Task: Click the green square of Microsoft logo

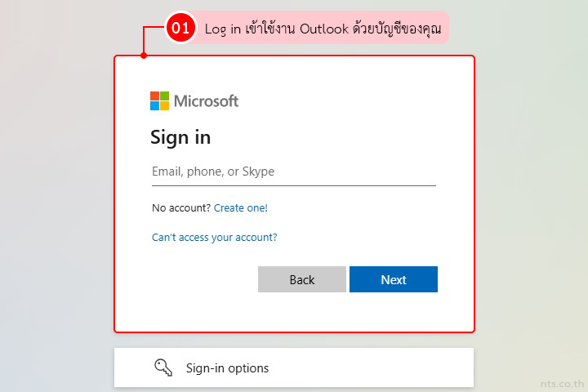Action: point(164,96)
